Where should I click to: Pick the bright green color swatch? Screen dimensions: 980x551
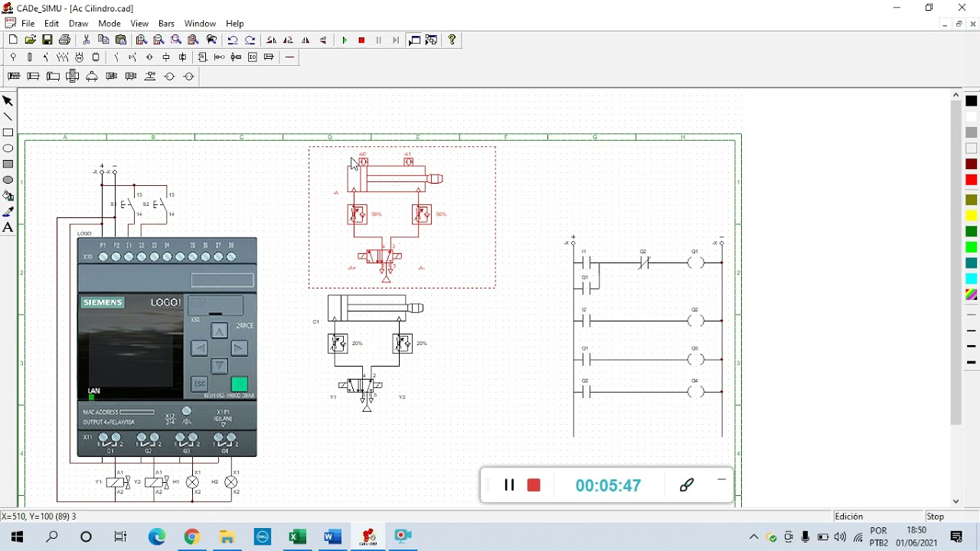(971, 247)
